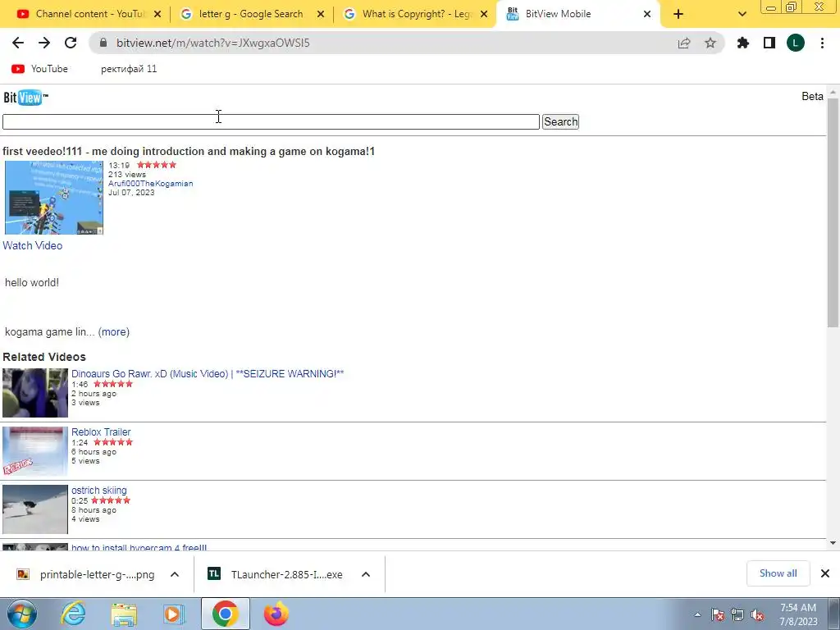Bookmark this tab with the star icon
The height and width of the screenshot is (630, 840).
pos(710,43)
